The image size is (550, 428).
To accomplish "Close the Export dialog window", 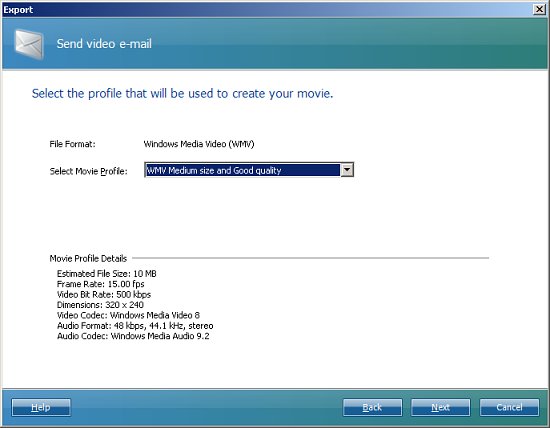I will coord(539,9).
